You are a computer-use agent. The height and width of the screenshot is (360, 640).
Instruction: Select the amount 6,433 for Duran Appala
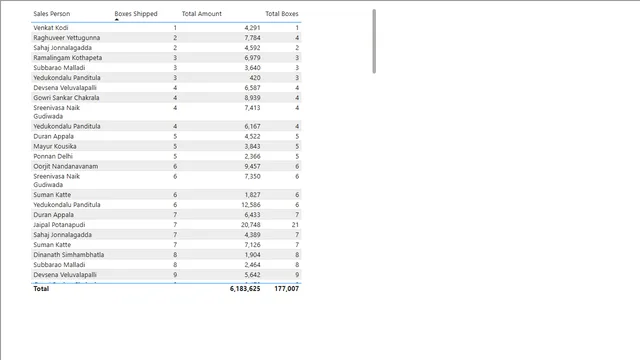(252, 215)
